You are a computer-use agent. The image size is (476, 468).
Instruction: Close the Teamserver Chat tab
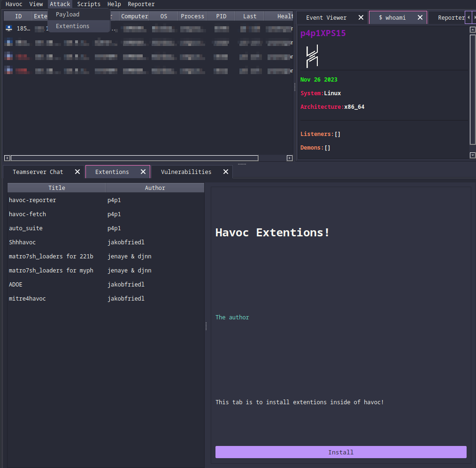77,172
